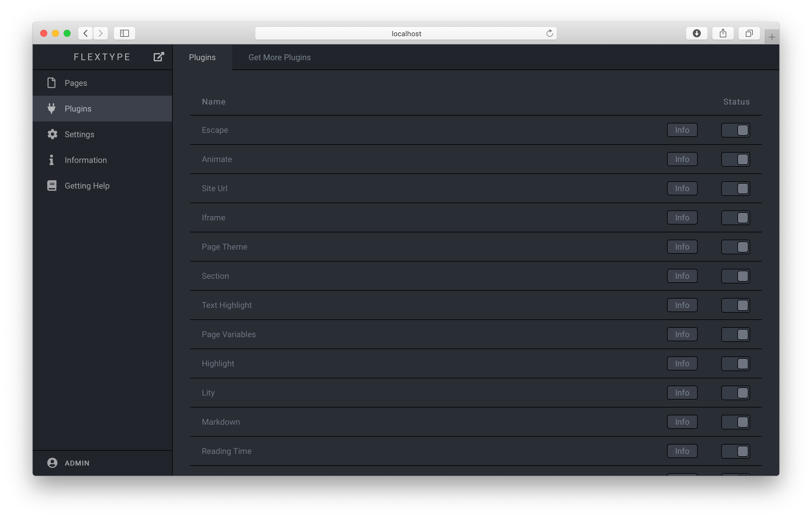Click the Plugins plug icon
Image resolution: width=812 pixels, height=519 pixels.
[52, 108]
